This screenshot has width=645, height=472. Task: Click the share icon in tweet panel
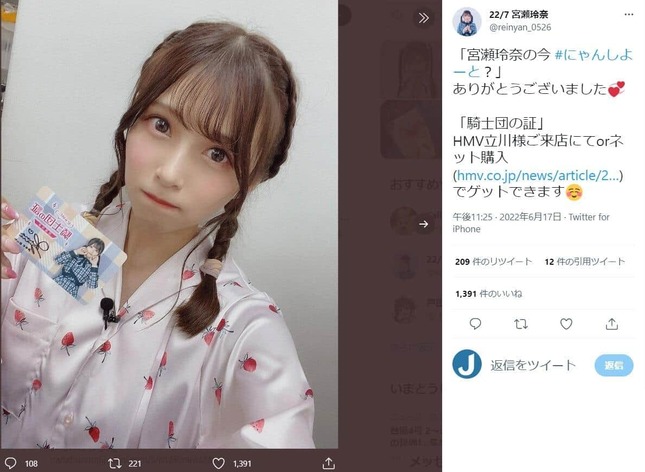(x=612, y=324)
